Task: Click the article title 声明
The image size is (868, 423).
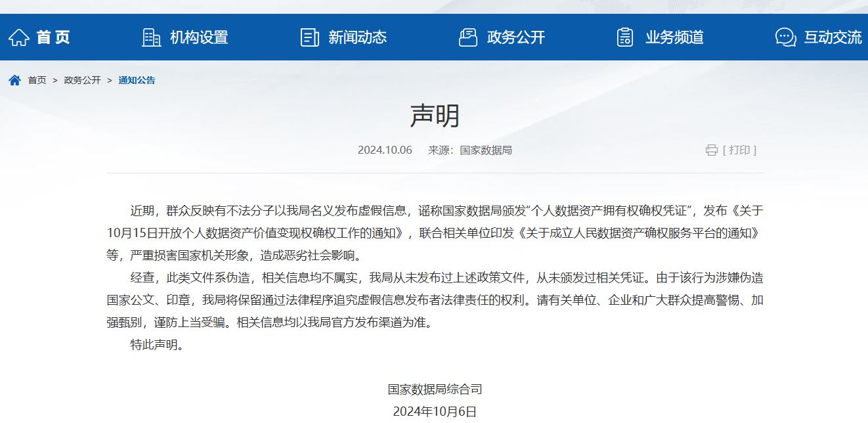Action: 435,116
